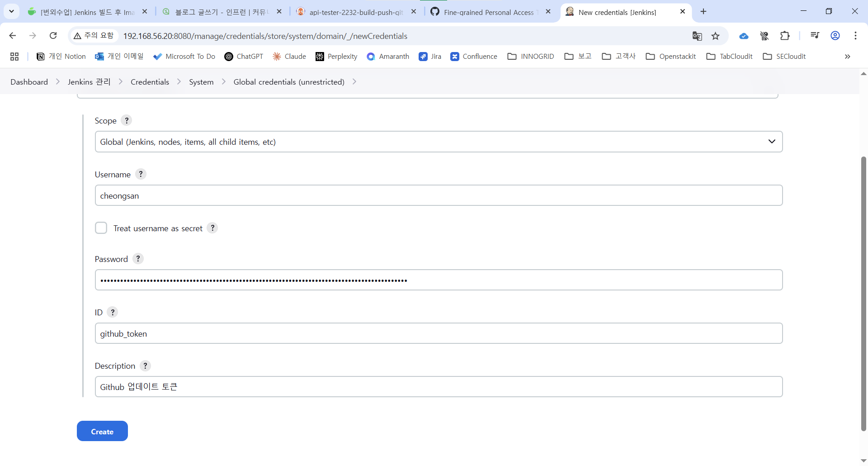Open the media controls icon in toolbar
The image size is (868, 466).
[x=815, y=36]
